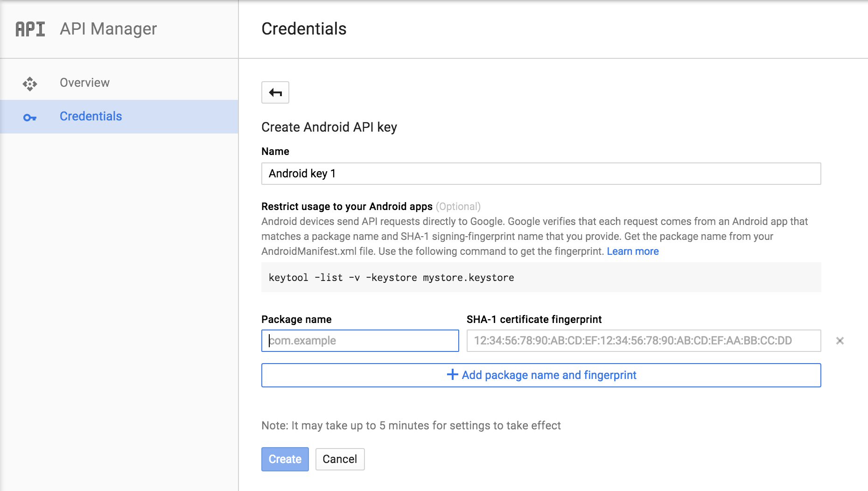Go back using the left arrow button
Viewport: 868px width, 491px height.
[x=275, y=92]
